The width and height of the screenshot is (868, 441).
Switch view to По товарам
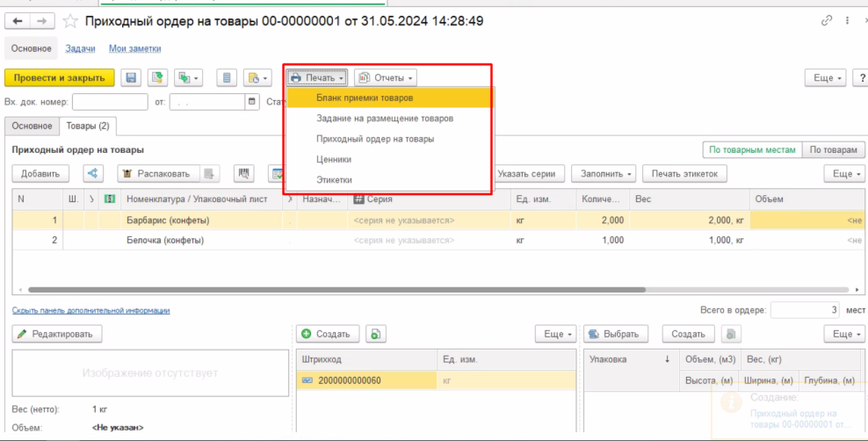834,150
